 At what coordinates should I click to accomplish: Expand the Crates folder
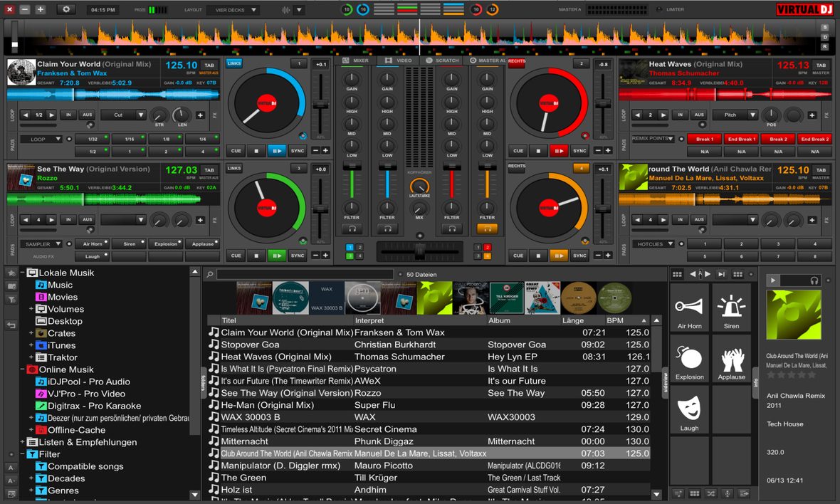pyautogui.click(x=31, y=333)
